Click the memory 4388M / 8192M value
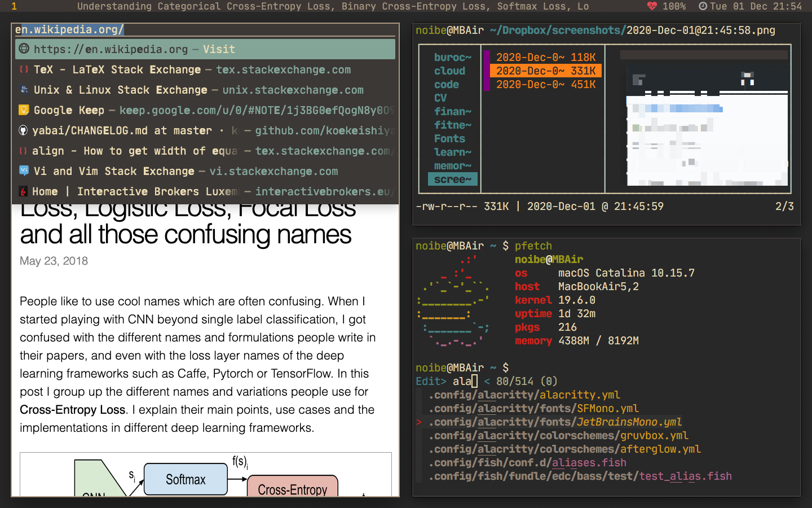The image size is (812, 508). coord(598,340)
